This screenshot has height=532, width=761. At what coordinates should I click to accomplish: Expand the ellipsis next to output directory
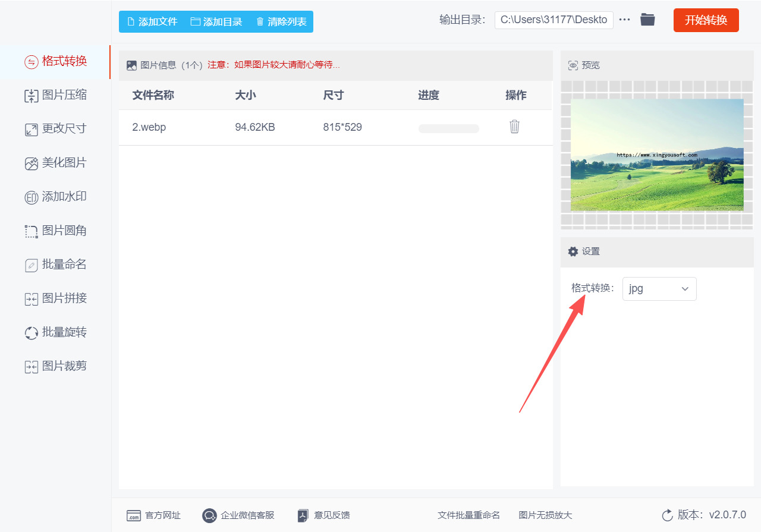tap(624, 19)
